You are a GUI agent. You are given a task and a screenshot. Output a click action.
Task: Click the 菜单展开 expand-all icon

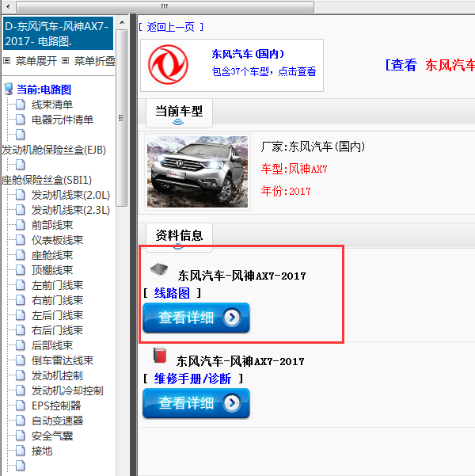pos(6,61)
